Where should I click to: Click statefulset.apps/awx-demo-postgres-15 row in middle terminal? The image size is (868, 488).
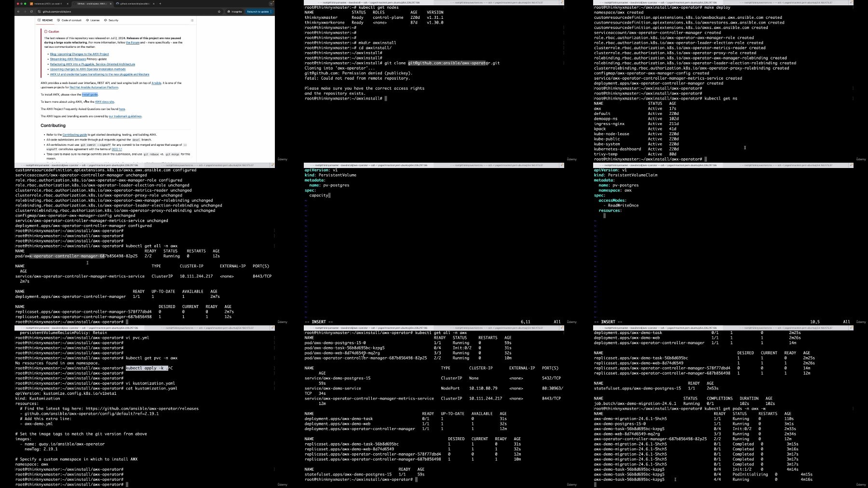365,474
